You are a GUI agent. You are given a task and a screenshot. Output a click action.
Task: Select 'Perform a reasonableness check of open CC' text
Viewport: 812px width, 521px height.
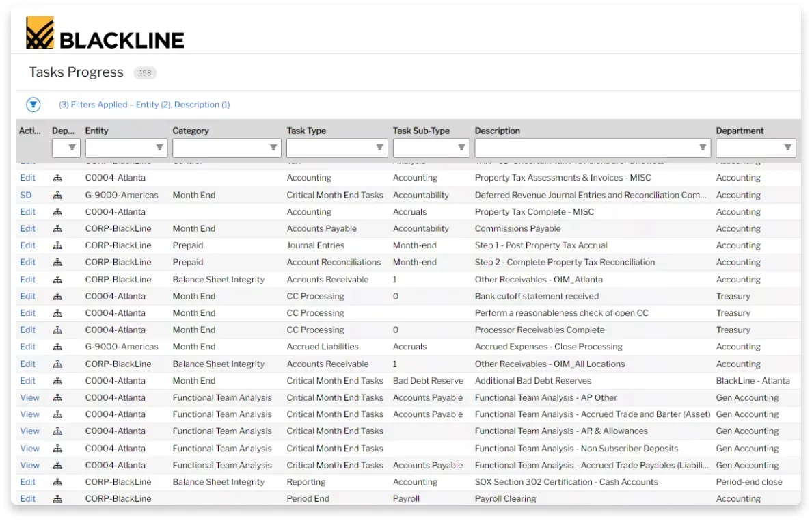[x=561, y=313]
